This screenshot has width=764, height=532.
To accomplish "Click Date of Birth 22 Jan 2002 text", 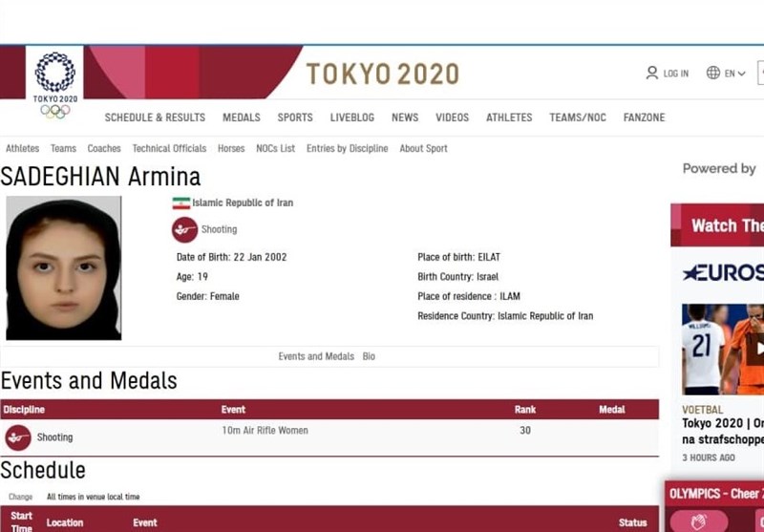I will 231,257.
